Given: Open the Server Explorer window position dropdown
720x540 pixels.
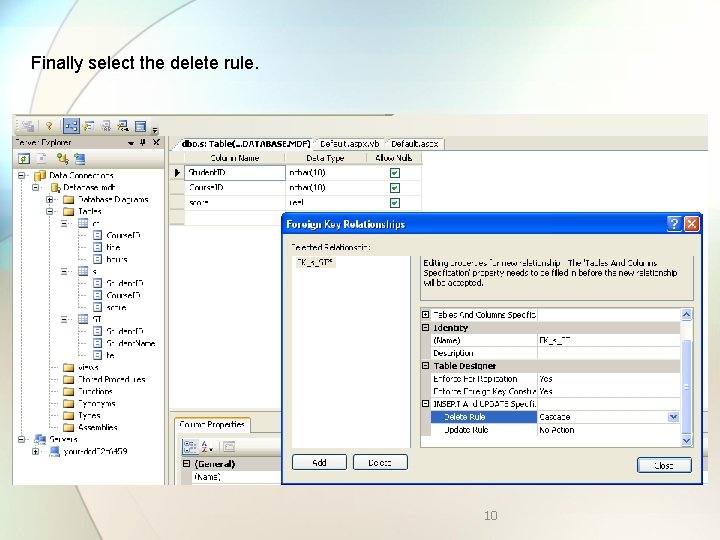Looking at the screenshot, I should [131, 143].
